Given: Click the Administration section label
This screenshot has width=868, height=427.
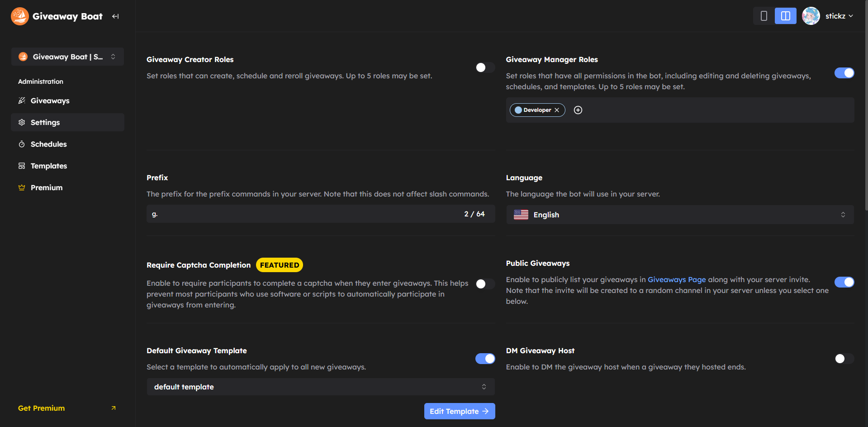Looking at the screenshot, I should tap(41, 82).
